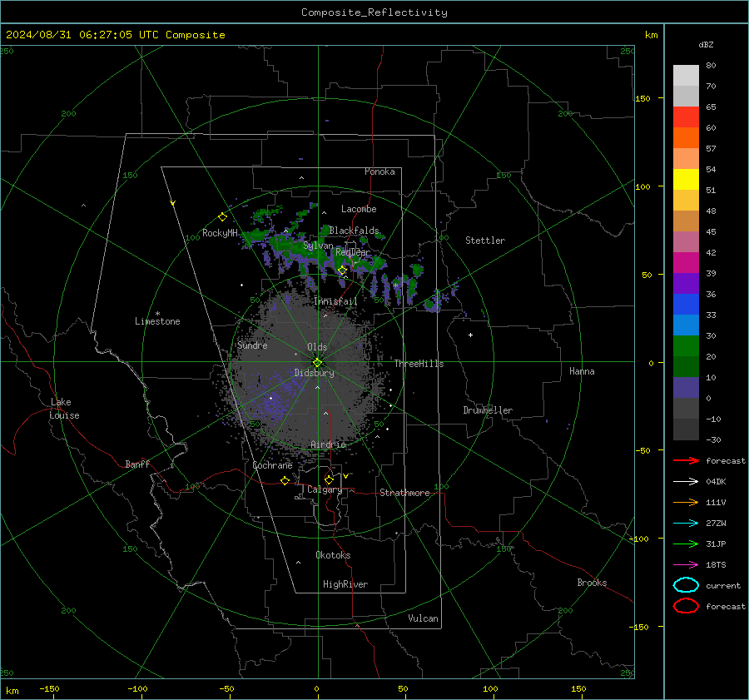Click the ThreeHills map label
Image resolution: width=749 pixels, height=700 pixels.
[419, 364]
